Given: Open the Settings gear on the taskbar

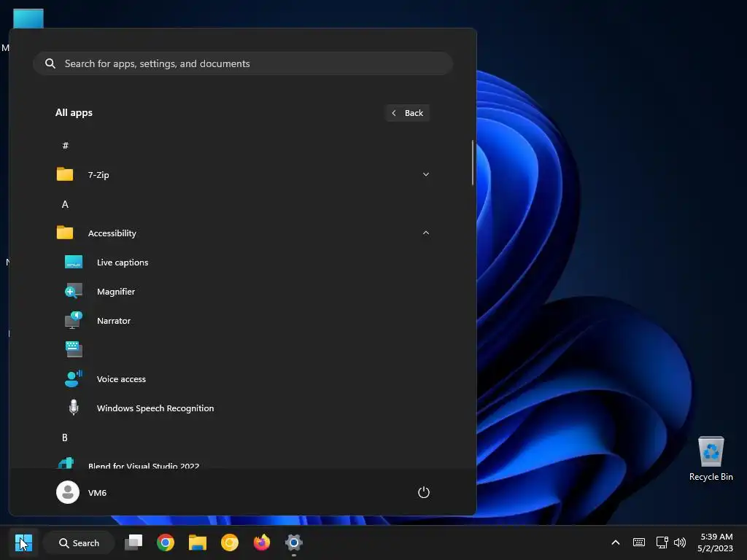Looking at the screenshot, I should [x=294, y=542].
